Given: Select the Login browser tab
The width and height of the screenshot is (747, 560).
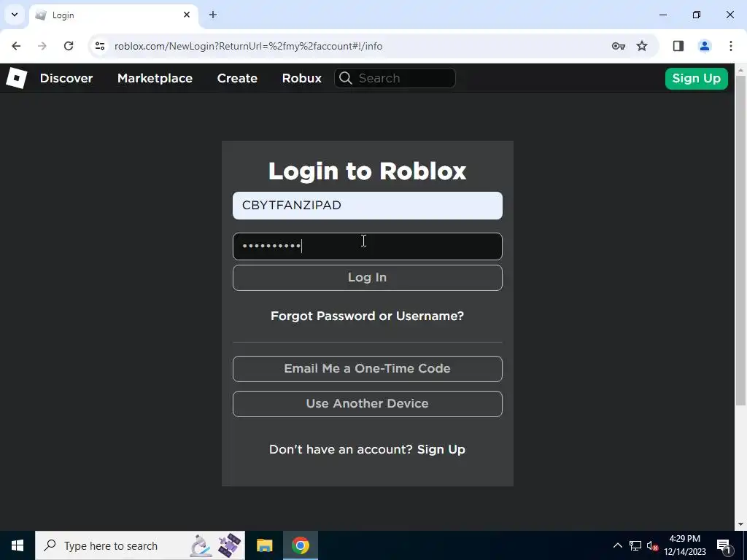Looking at the screenshot, I should (x=113, y=15).
